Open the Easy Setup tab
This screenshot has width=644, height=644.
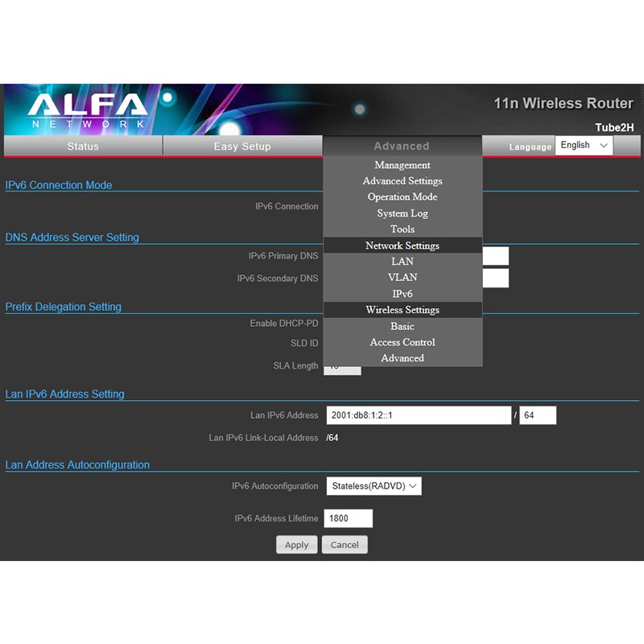click(x=242, y=147)
